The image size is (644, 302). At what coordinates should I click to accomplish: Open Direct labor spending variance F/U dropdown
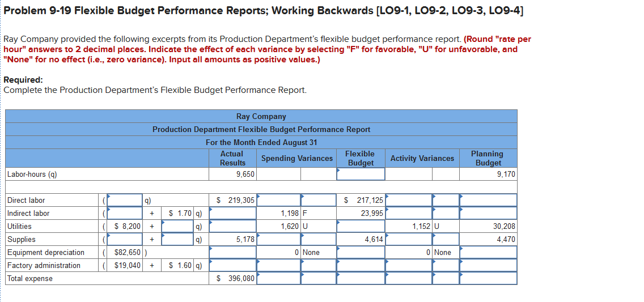319,200
